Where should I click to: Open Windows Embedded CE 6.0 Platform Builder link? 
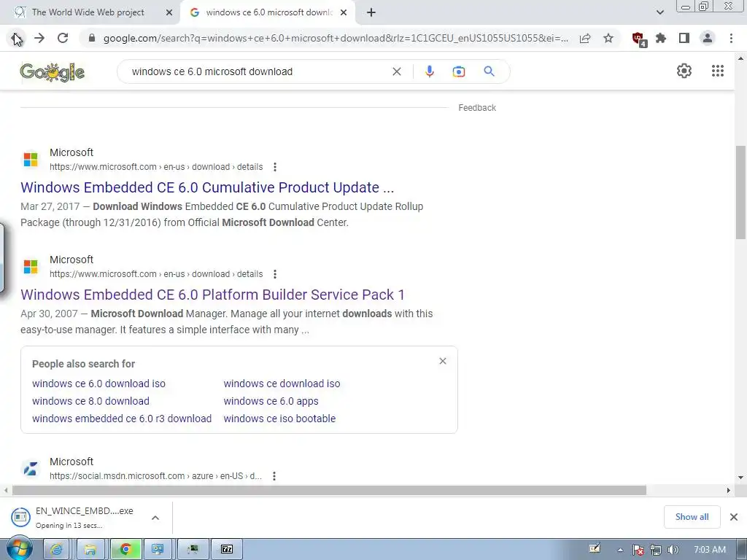tap(212, 295)
